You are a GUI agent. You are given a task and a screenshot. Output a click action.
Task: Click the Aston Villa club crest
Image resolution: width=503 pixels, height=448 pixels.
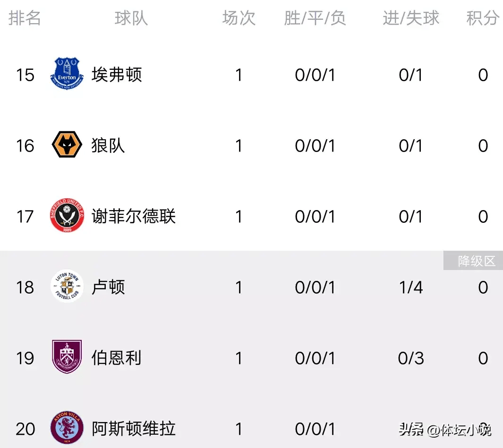pos(67,428)
